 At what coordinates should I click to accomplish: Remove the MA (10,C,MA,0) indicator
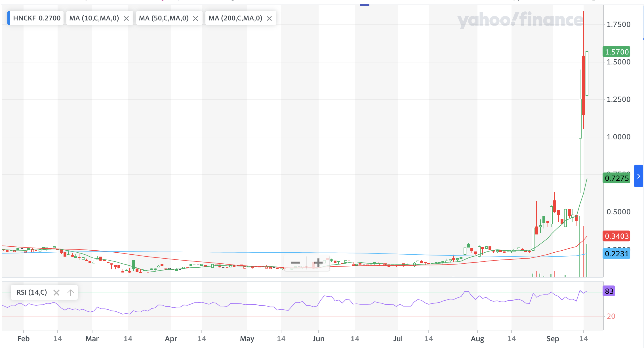click(126, 18)
